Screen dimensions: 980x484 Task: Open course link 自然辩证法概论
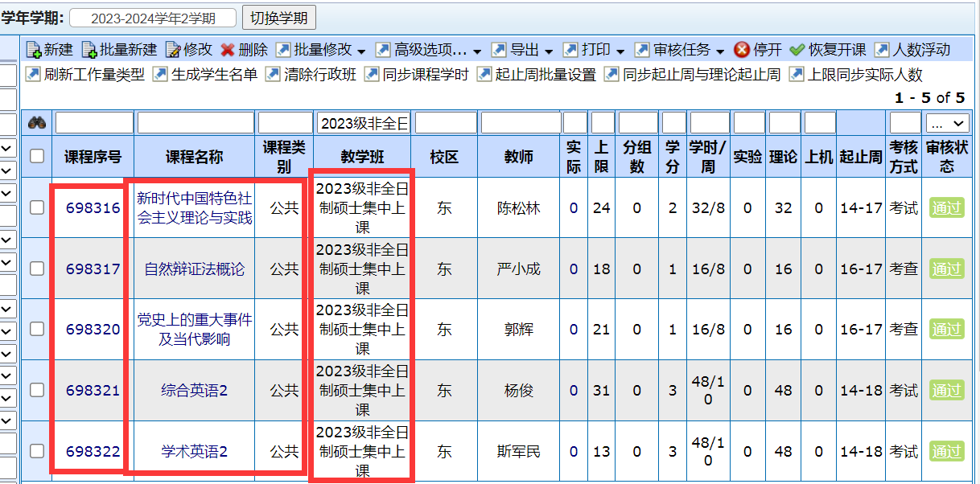pos(194,269)
